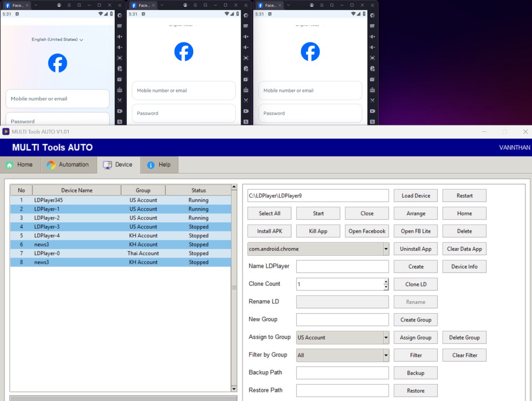Viewport: 532px width, 401px height.
Task: Open the Help tab
Action: pos(159,165)
